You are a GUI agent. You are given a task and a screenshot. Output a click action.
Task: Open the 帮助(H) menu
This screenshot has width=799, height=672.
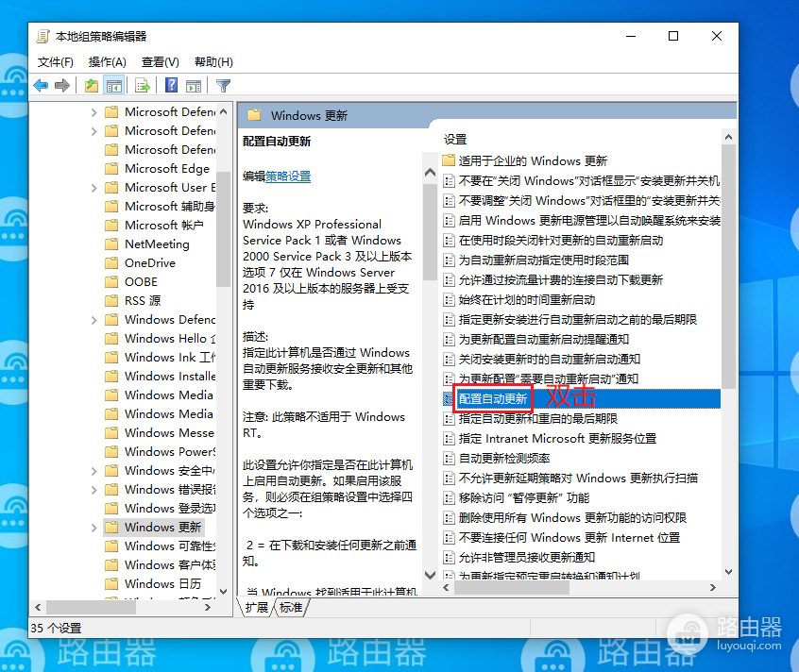point(213,62)
